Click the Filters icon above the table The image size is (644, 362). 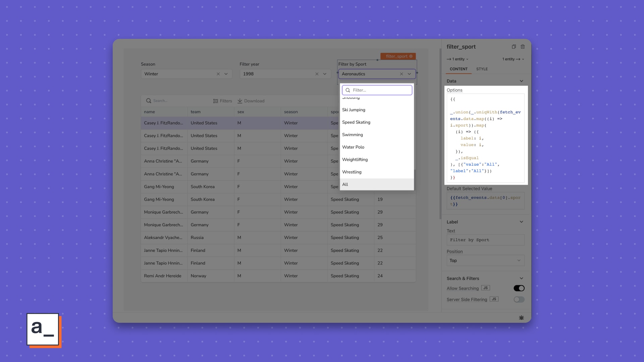(215, 101)
